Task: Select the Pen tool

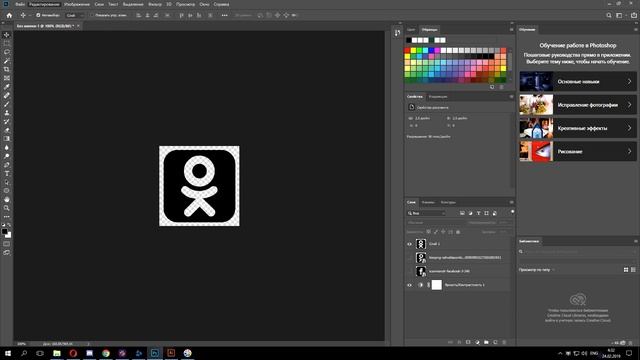Action: (7, 165)
